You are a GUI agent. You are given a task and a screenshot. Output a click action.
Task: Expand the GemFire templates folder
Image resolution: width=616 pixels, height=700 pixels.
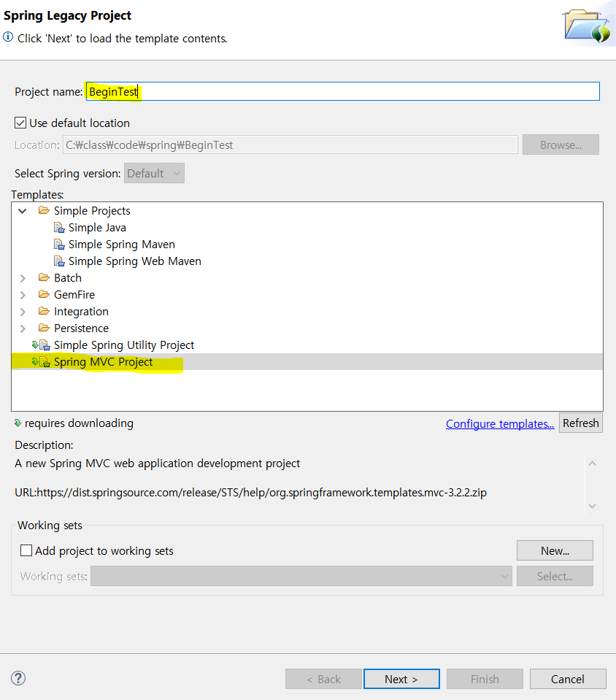coord(23,295)
